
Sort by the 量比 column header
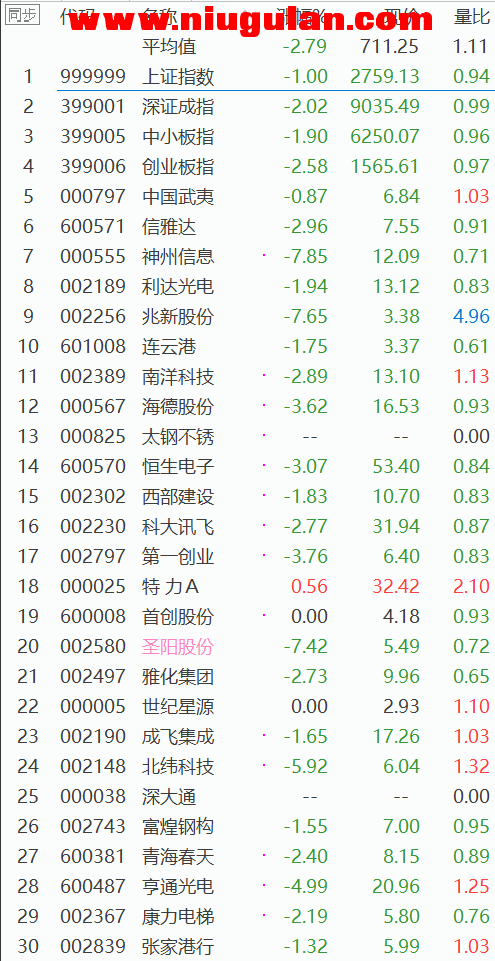(x=471, y=17)
